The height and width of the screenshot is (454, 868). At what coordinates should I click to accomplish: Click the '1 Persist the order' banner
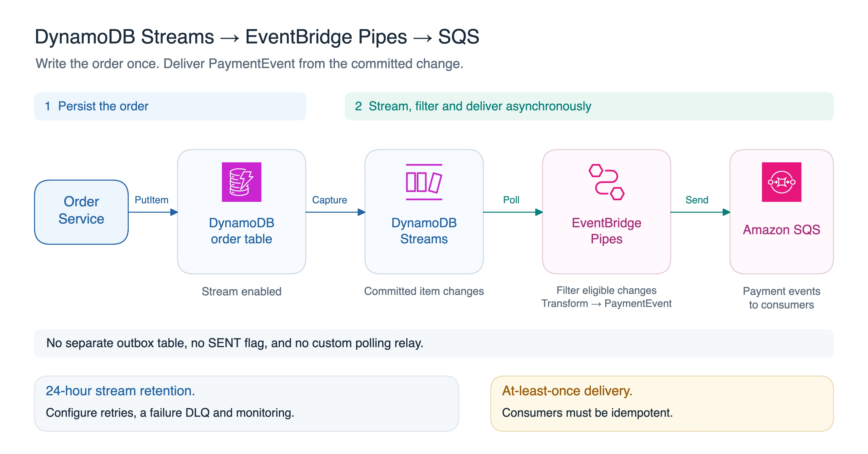(170, 106)
